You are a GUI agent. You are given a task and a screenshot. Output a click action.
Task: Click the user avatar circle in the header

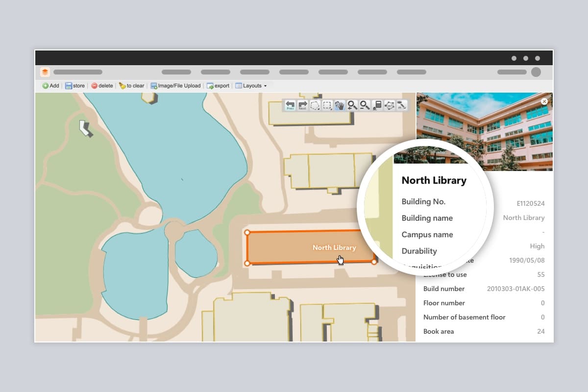tap(536, 72)
